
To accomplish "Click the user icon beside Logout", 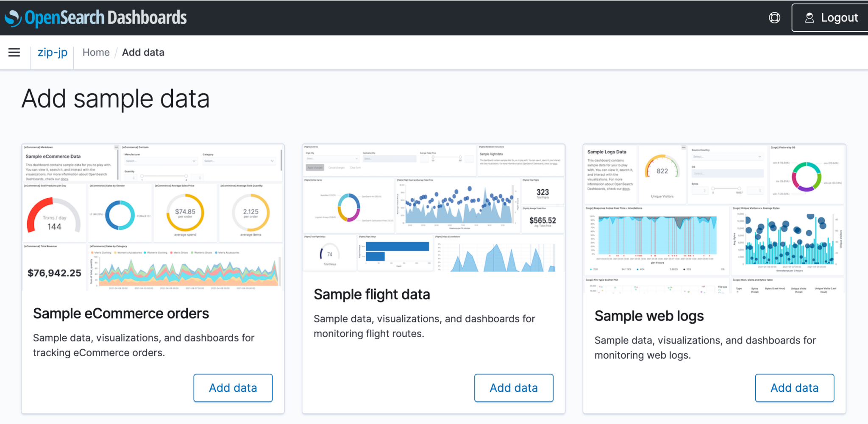I will coord(809,18).
